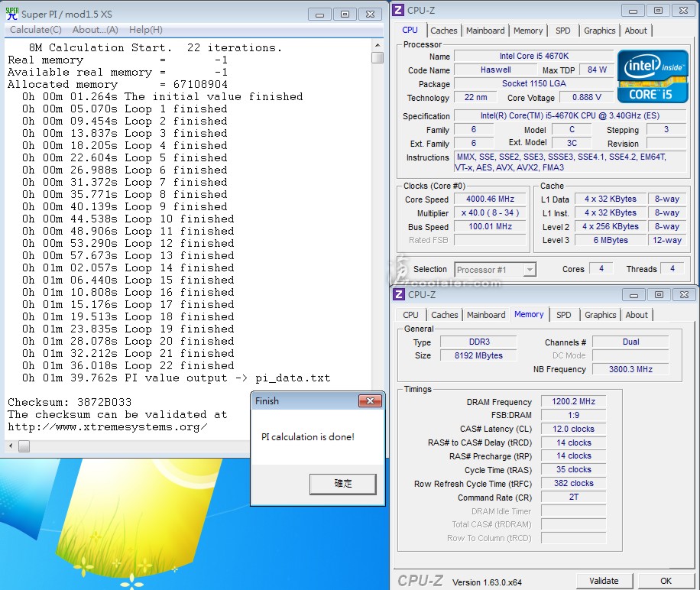Select Caches tab in lower CPU-Z window
The height and width of the screenshot is (590, 700).
click(x=445, y=315)
